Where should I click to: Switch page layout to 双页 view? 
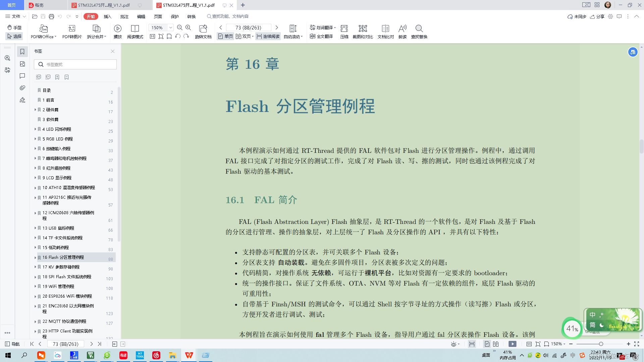pyautogui.click(x=244, y=36)
